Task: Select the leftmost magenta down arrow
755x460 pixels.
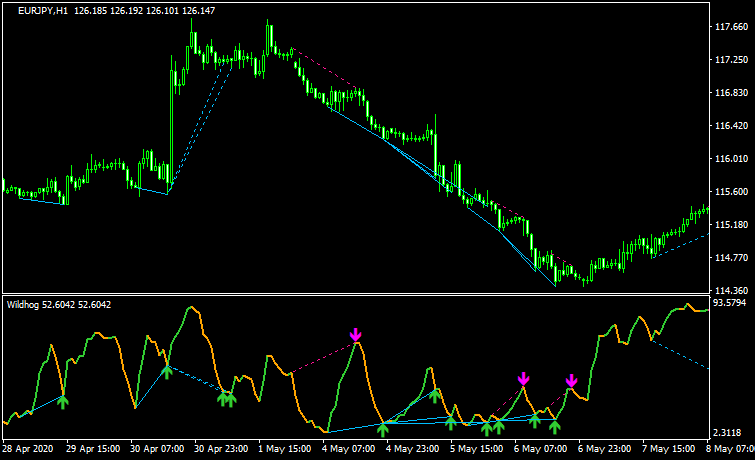Action: [x=356, y=334]
